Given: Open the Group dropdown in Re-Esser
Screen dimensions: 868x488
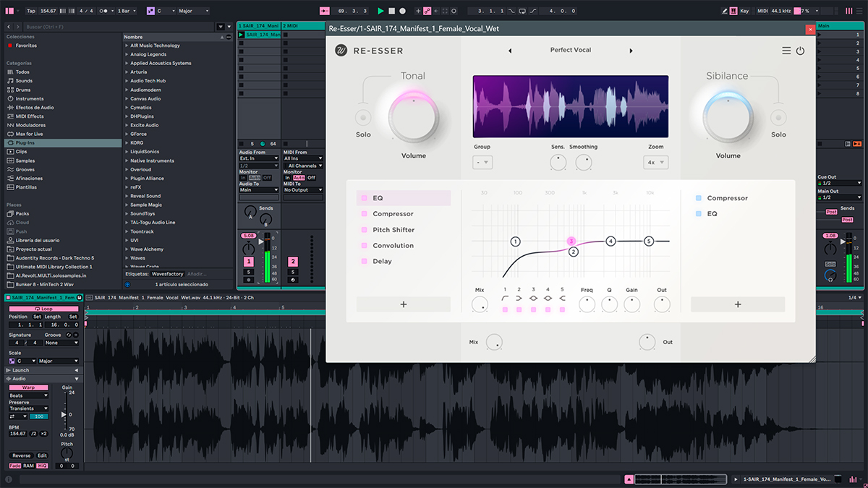Looking at the screenshot, I should point(482,163).
